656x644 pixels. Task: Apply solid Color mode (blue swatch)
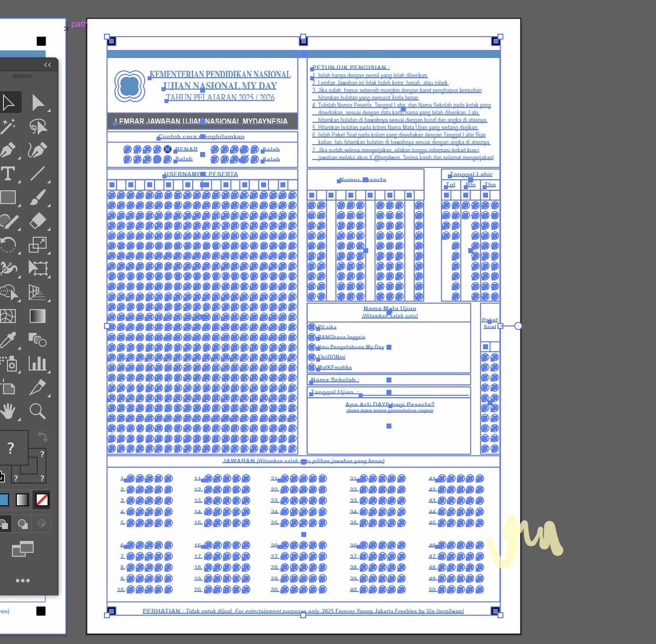3,500
